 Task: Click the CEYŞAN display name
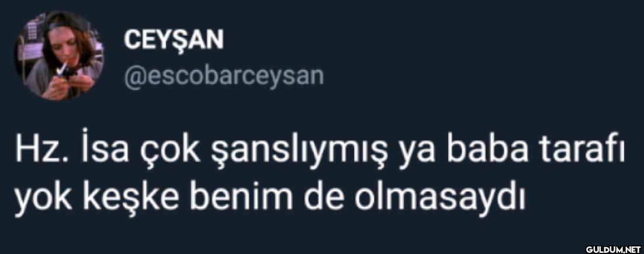[174, 41]
